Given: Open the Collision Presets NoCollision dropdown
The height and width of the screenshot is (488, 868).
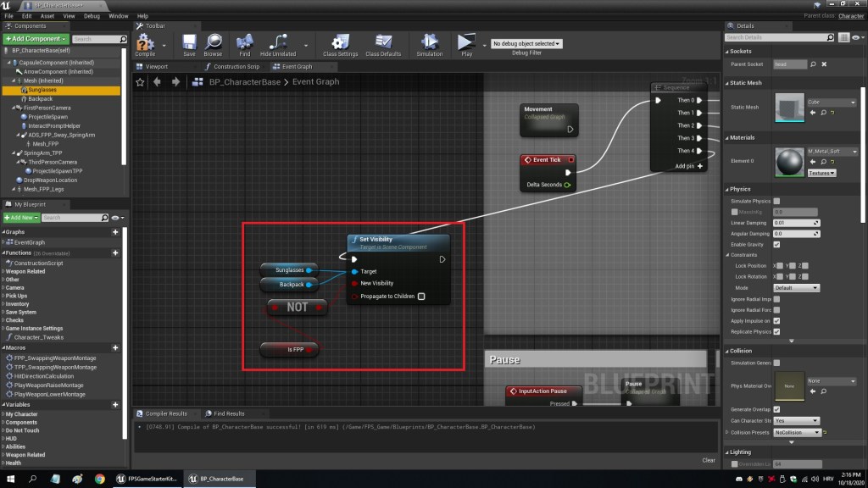Looking at the screenshot, I should 797,432.
